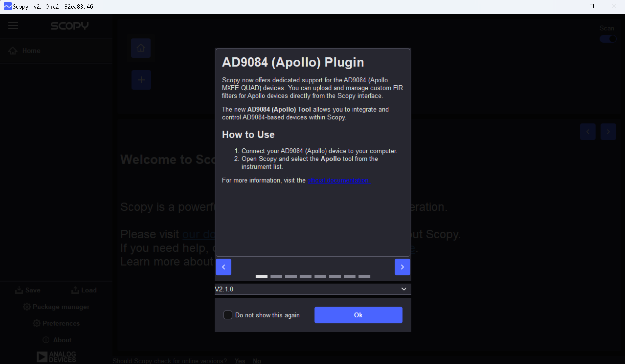Screen dimensions: 625x364
Task: Click the Ok button
Action: (358, 315)
